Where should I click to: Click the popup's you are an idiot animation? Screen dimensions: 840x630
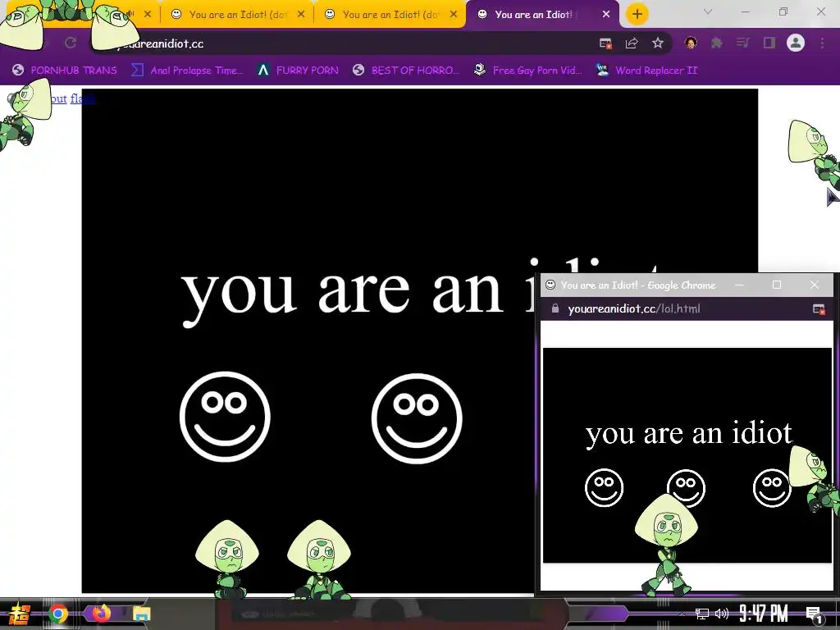[x=687, y=455]
